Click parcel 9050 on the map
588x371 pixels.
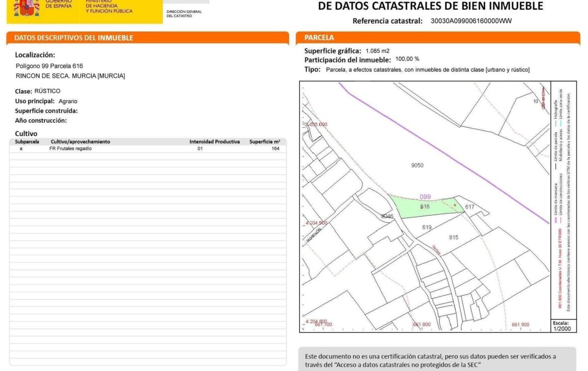pos(417,165)
